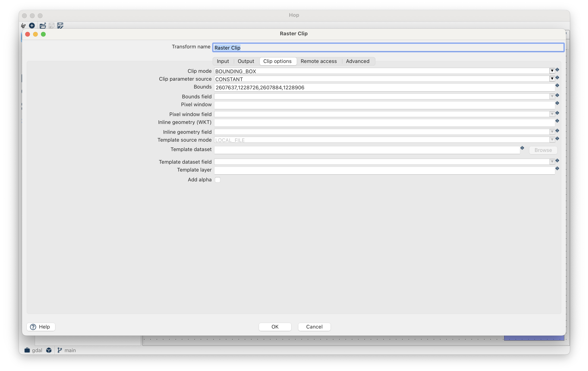Click variable diamond icon beside Bounds field
588x371 pixels.
coord(557,95)
